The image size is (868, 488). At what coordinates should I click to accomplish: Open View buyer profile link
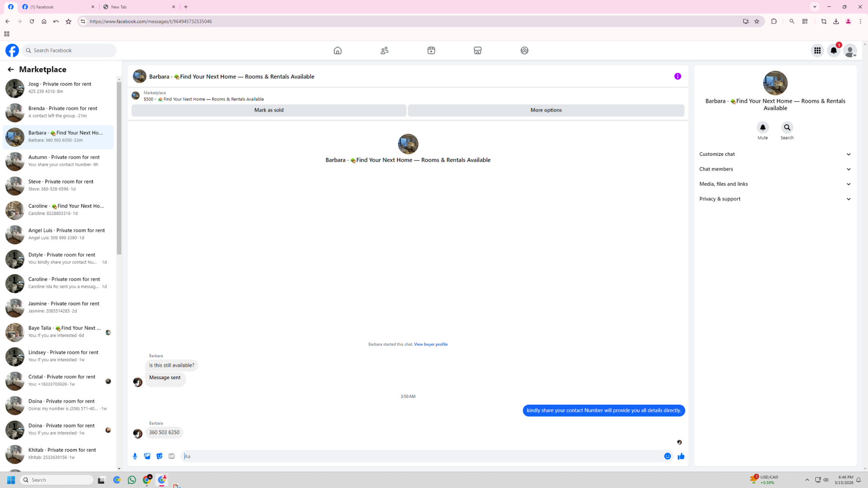tap(430, 344)
